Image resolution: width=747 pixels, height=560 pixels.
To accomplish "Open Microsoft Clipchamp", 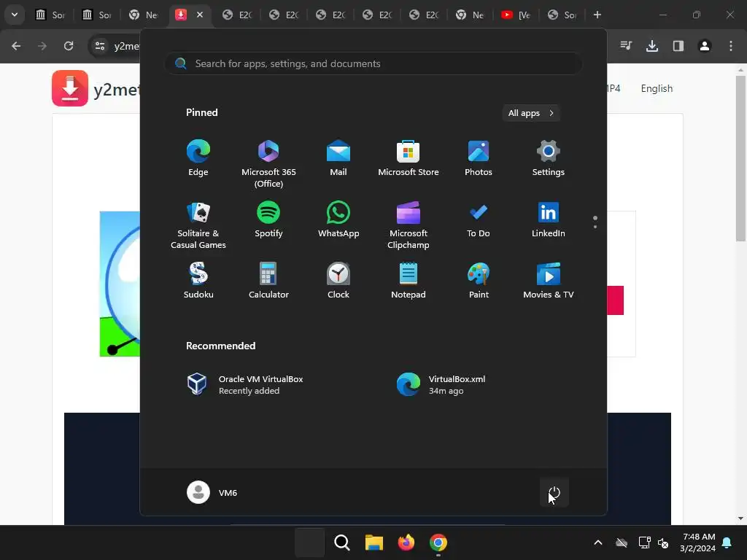I will pos(409,225).
